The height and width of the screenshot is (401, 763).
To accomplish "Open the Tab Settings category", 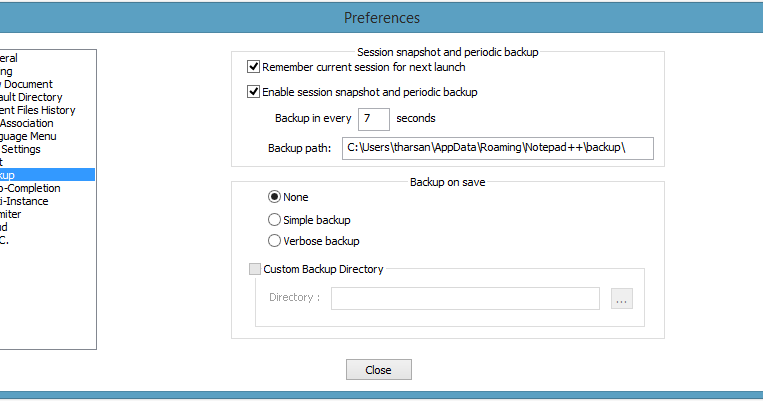I will click(21, 149).
